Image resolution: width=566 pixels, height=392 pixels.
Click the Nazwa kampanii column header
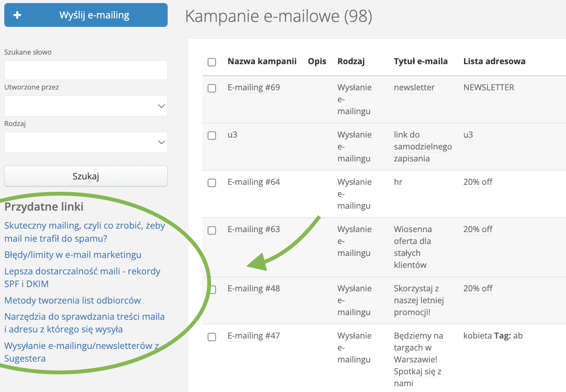point(262,61)
